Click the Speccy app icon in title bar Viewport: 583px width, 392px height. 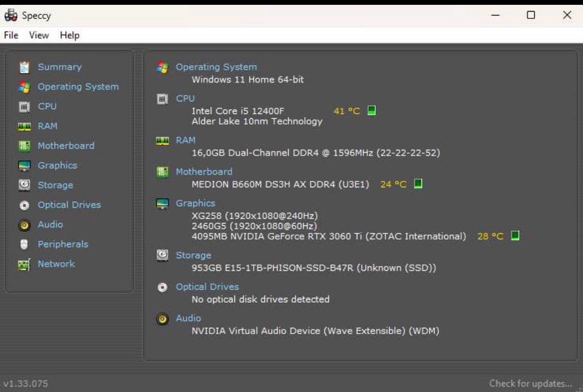(11, 15)
